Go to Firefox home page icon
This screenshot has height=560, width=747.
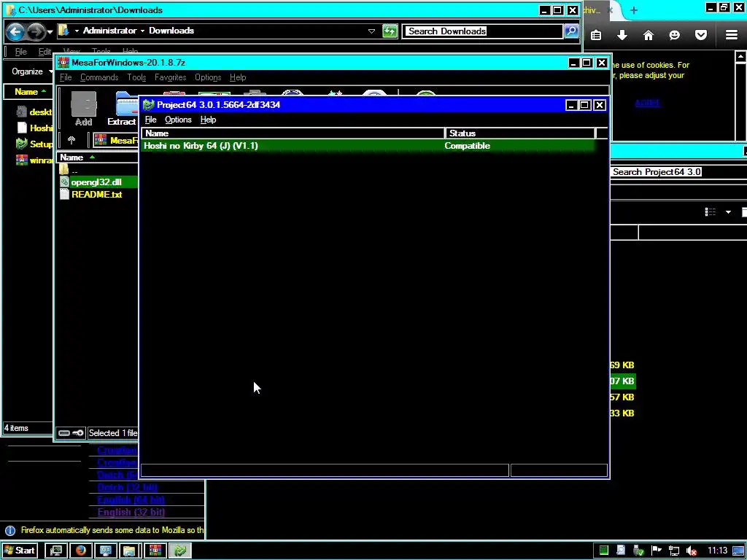tap(649, 35)
